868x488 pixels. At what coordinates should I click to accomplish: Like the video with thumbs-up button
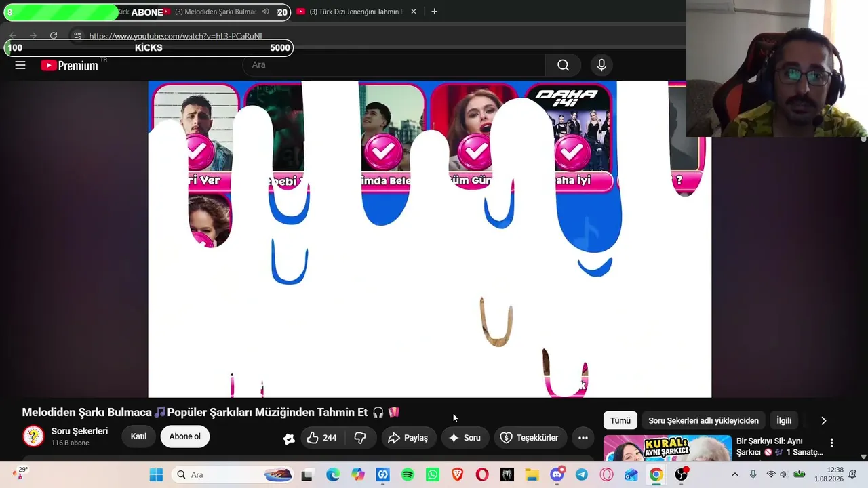coord(321,438)
